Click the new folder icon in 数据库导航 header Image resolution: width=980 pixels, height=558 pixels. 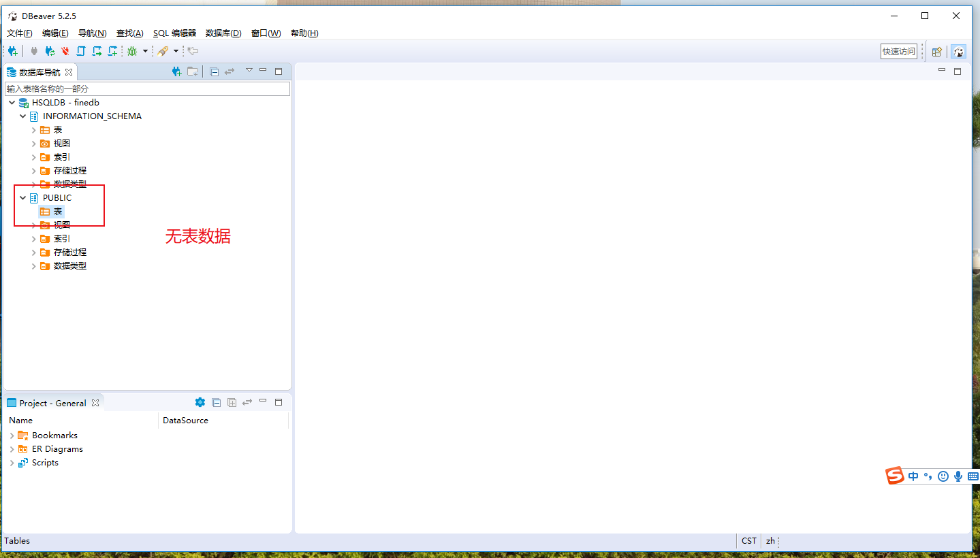[x=193, y=71]
